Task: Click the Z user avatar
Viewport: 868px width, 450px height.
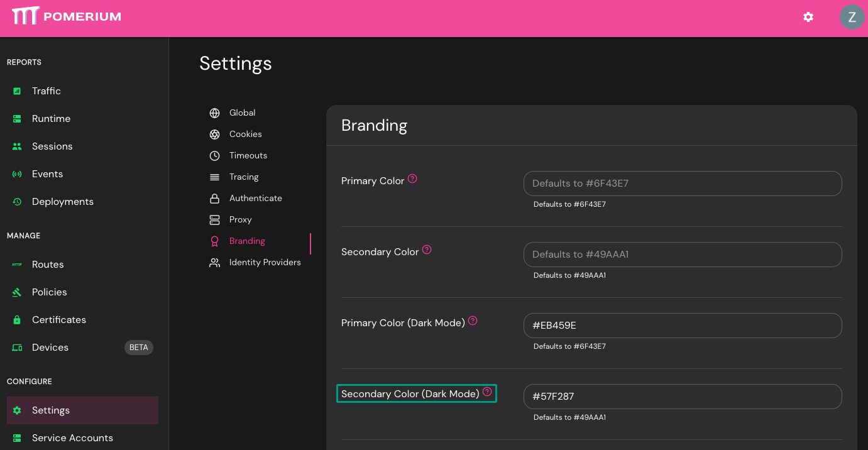Action: click(852, 17)
